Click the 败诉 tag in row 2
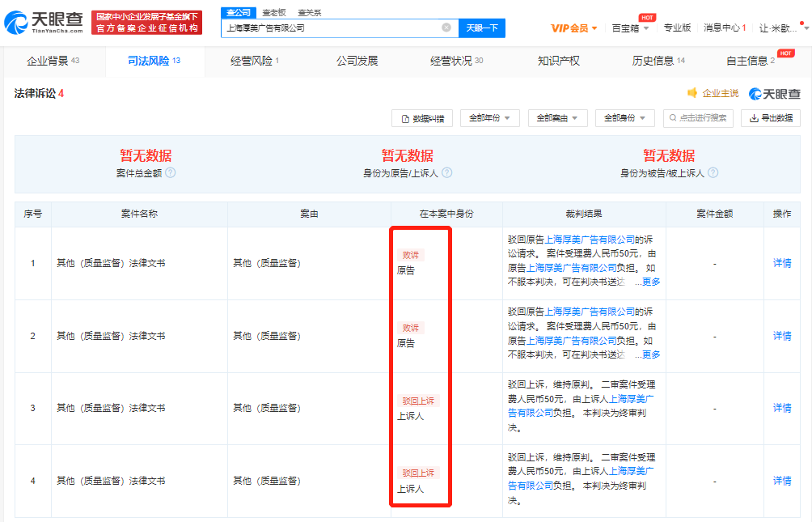This screenshot has height=522, width=812. (411, 328)
